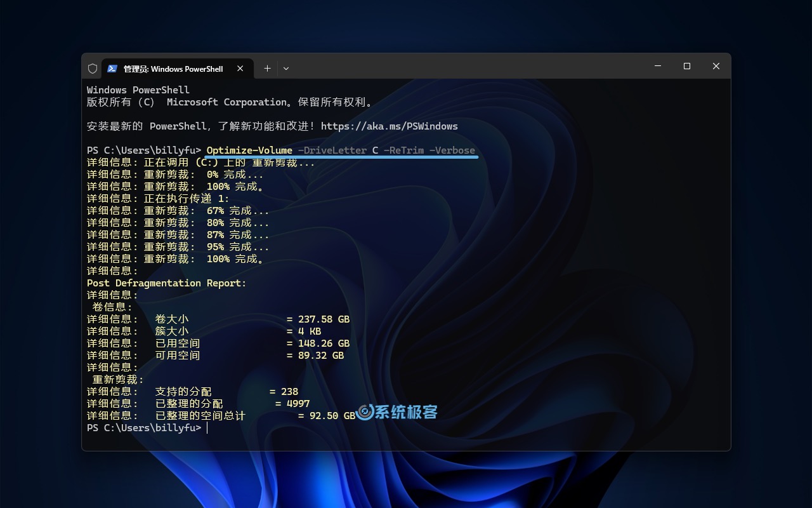The width and height of the screenshot is (812, 508).
Task: Open a new tab with the plus button
Action: tap(267, 68)
